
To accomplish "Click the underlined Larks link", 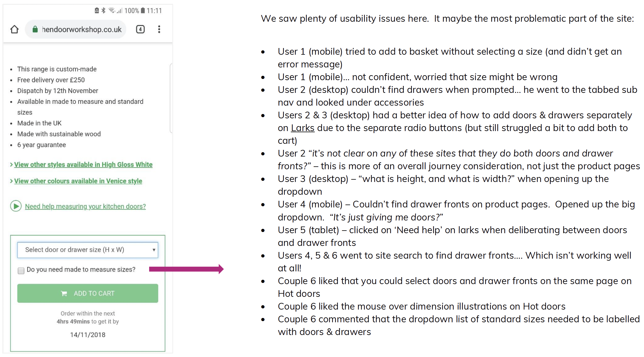I will coord(302,128).
